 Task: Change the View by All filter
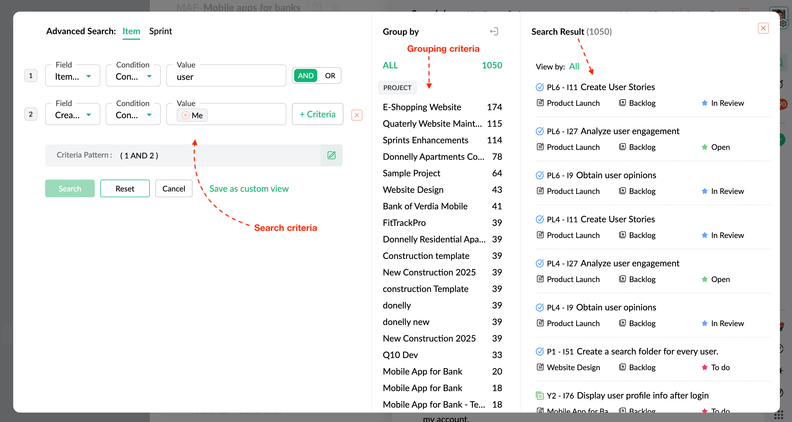click(x=574, y=66)
